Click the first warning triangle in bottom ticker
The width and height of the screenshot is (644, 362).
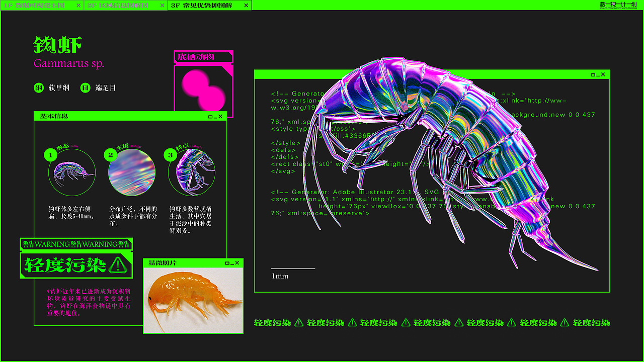tap(300, 323)
